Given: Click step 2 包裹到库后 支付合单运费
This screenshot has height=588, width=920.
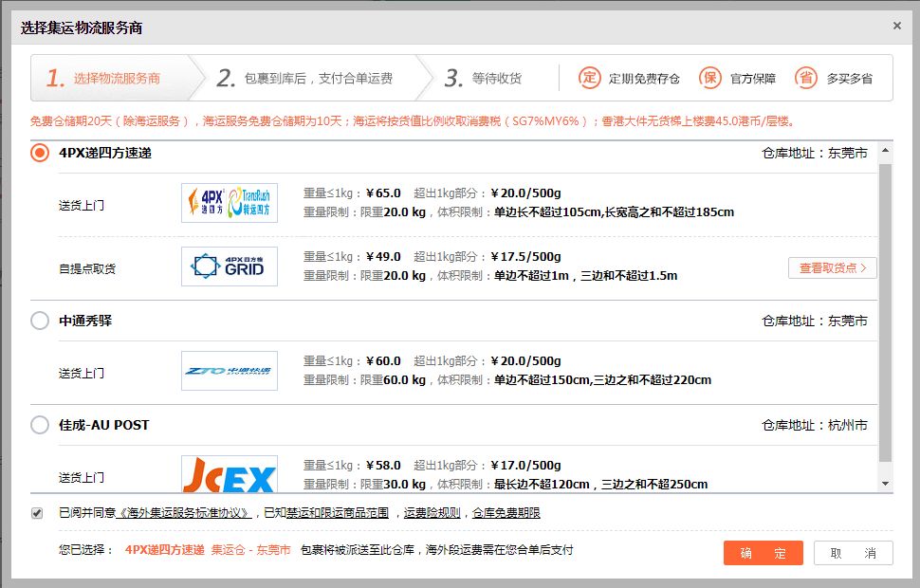Looking at the screenshot, I should (x=304, y=76).
